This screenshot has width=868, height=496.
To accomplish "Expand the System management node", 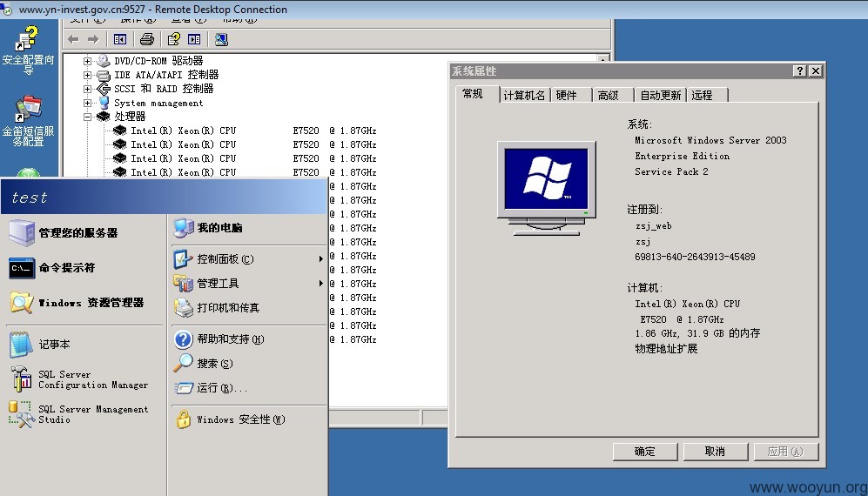I will coord(87,103).
